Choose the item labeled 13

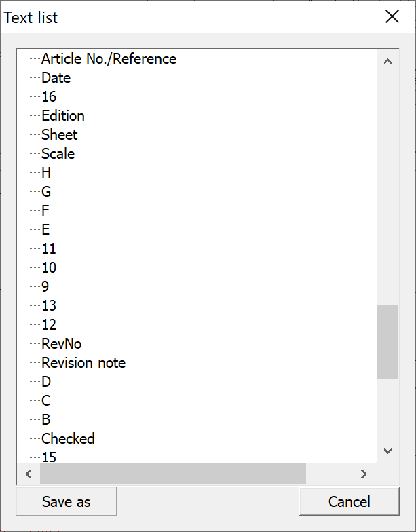(49, 306)
